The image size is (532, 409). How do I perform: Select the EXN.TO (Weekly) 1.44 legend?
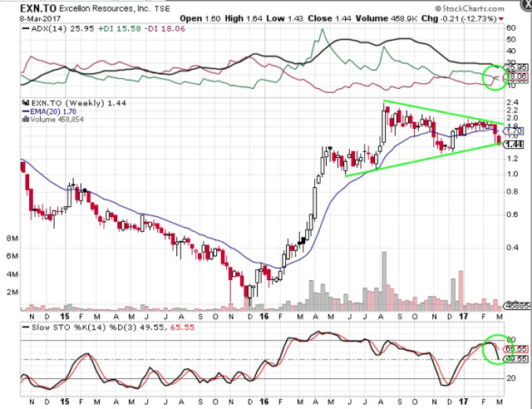77,103
